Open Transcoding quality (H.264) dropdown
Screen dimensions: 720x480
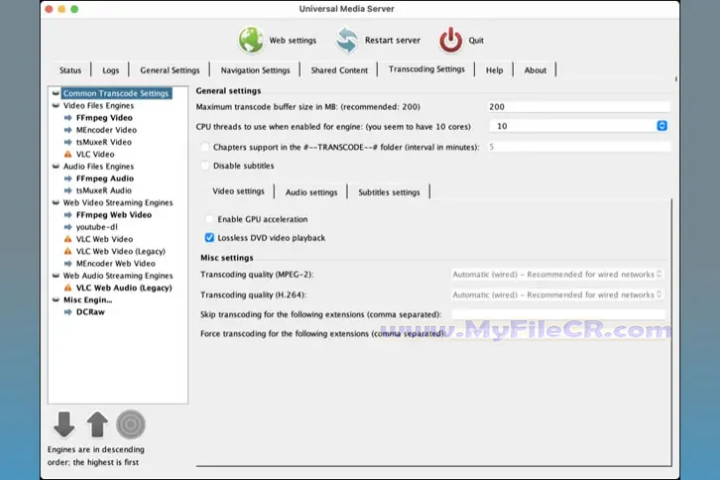point(557,294)
